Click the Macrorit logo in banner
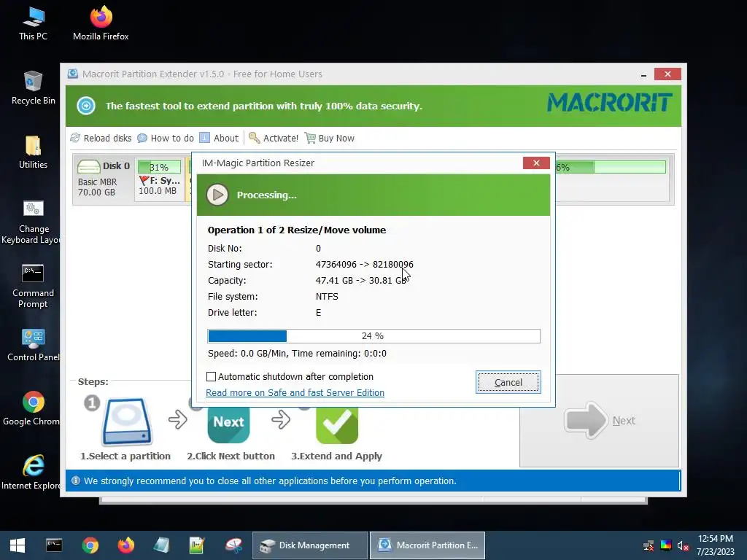The height and width of the screenshot is (560, 747). 610,102
